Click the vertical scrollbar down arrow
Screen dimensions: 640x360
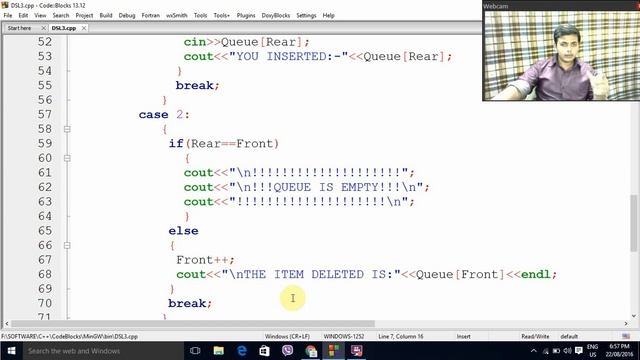634,316
